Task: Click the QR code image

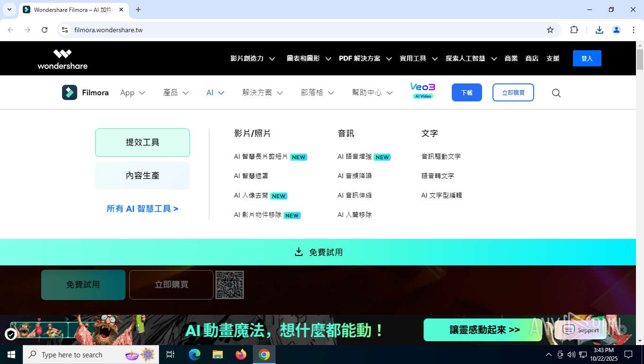Action: pyautogui.click(x=230, y=285)
